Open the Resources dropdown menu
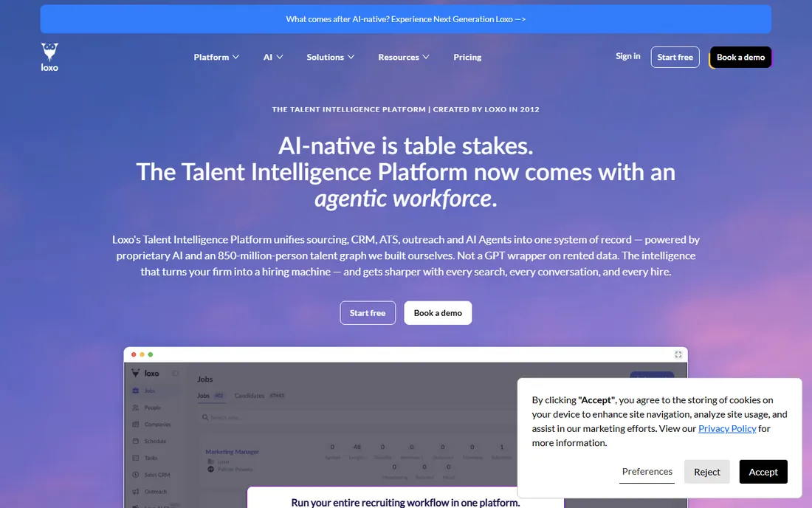The width and height of the screenshot is (812, 508). click(x=403, y=57)
